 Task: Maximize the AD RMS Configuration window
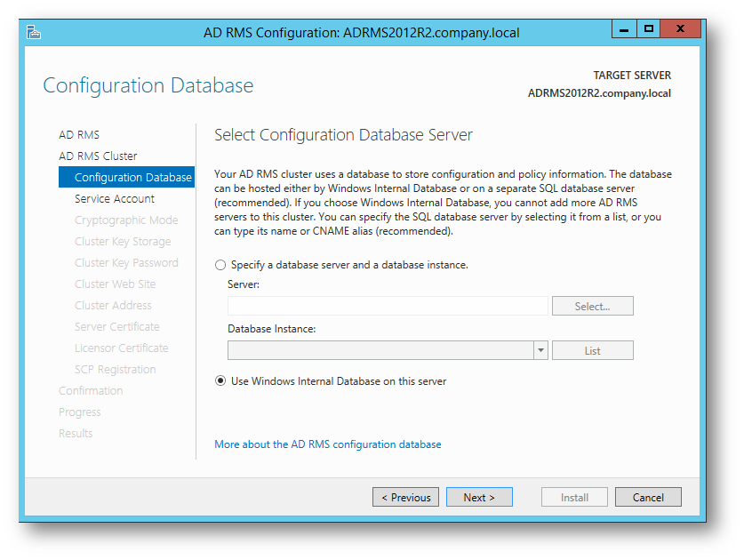[x=648, y=29]
